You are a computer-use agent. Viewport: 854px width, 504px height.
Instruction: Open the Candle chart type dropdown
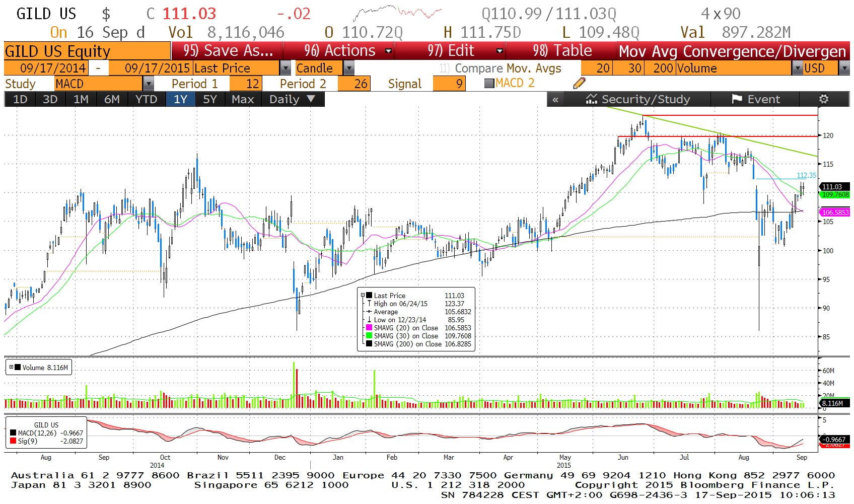coord(348,68)
